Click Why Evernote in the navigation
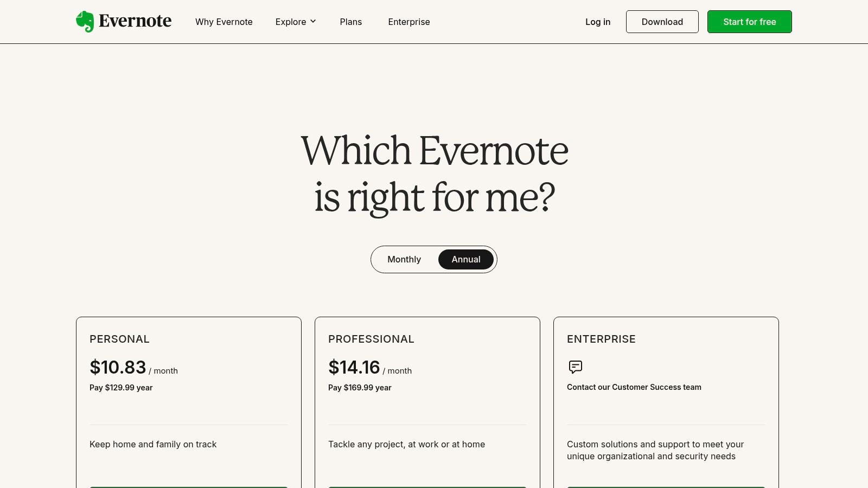 pos(224,22)
